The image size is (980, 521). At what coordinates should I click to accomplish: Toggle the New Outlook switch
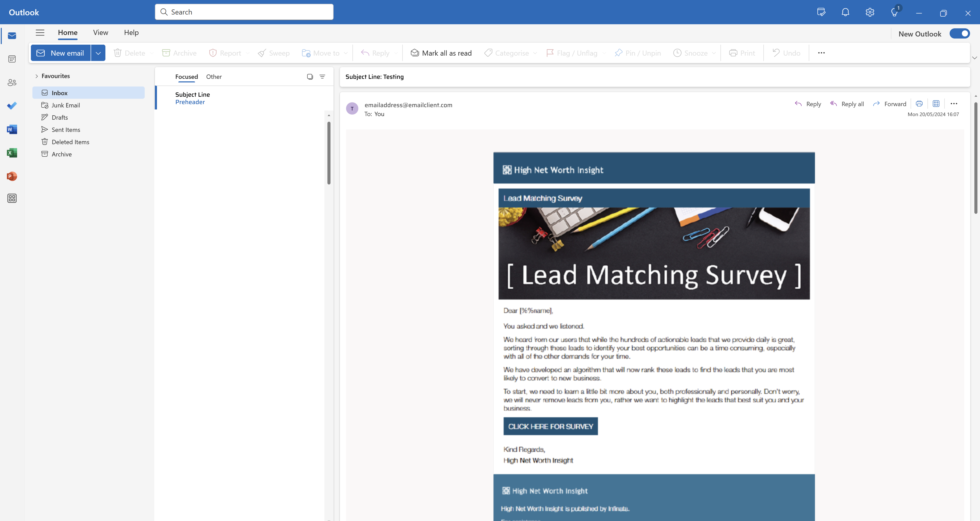pos(960,33)
